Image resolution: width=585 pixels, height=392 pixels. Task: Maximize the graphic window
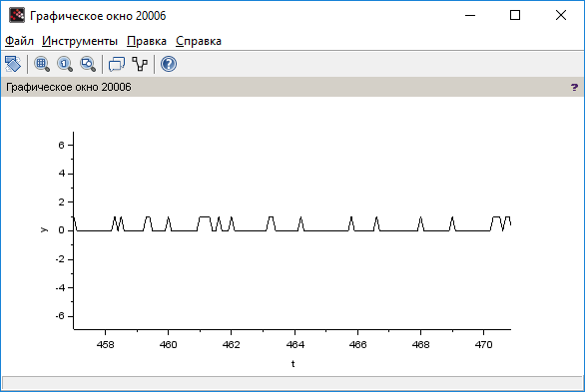coord(515,15)
